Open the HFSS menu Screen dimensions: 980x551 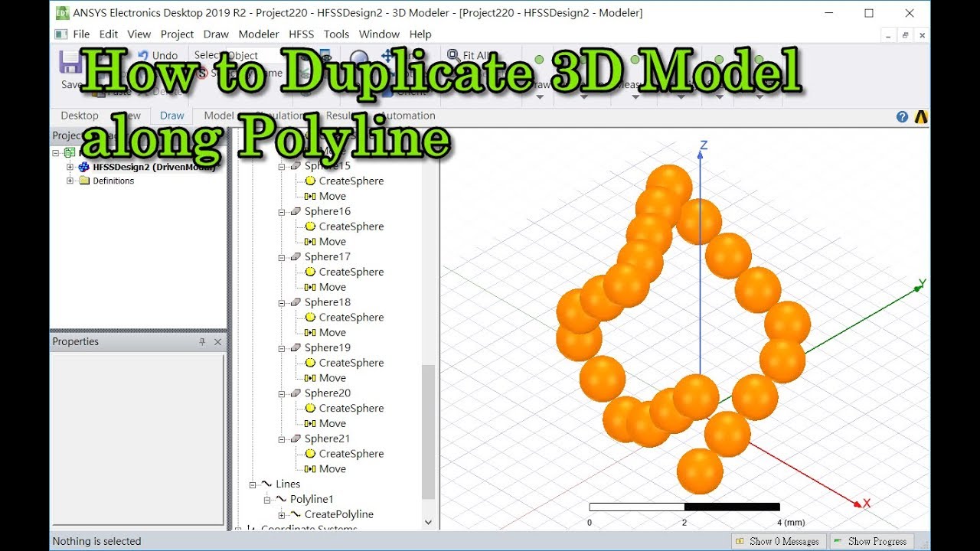[x=302, y=34]
